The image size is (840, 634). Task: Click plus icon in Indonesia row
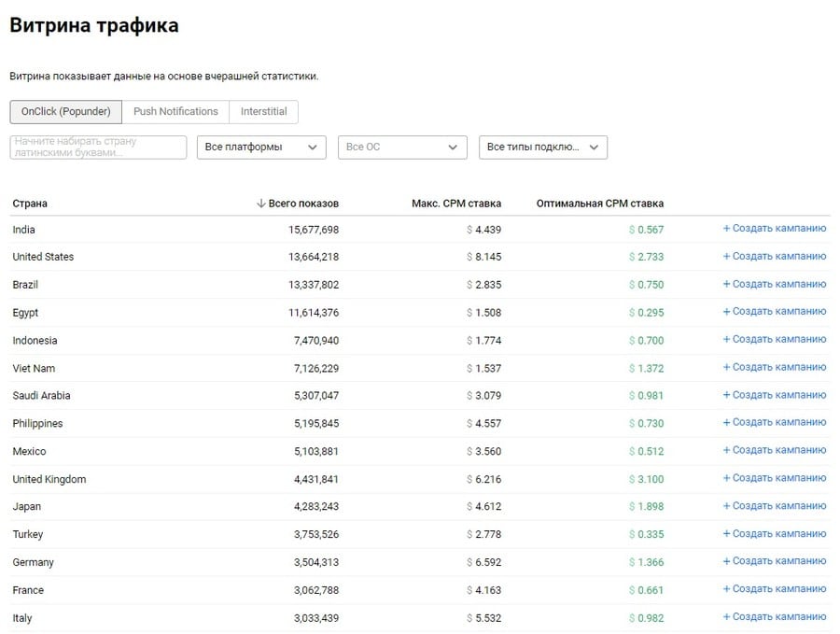coord(727,340)
